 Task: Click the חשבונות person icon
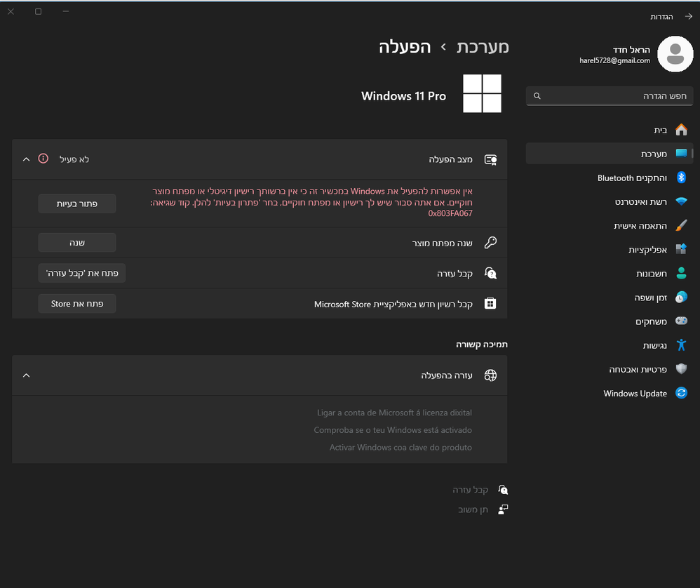click(x=681, y=273)
